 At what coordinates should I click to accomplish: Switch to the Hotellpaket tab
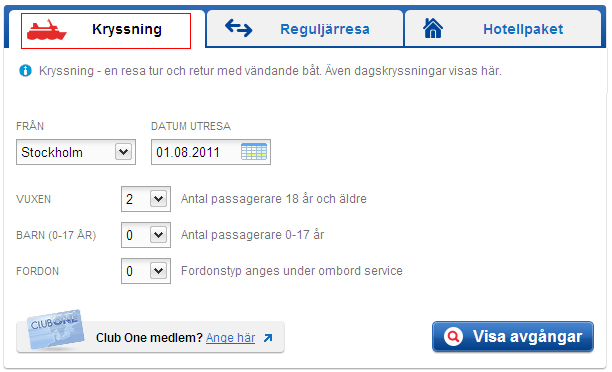point(503,28)
